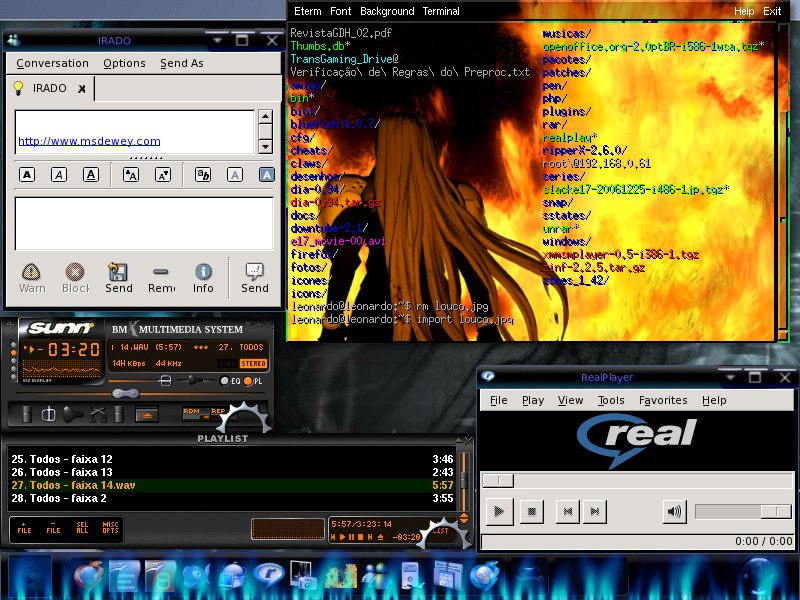Open the IRADO window title dropdown arrow
800x600 pixels.
(217, 40)
